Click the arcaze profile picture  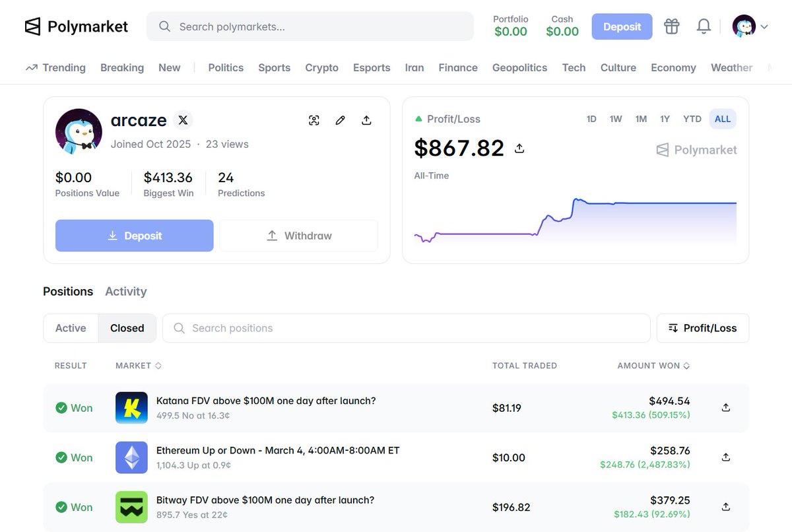(79, 131)
